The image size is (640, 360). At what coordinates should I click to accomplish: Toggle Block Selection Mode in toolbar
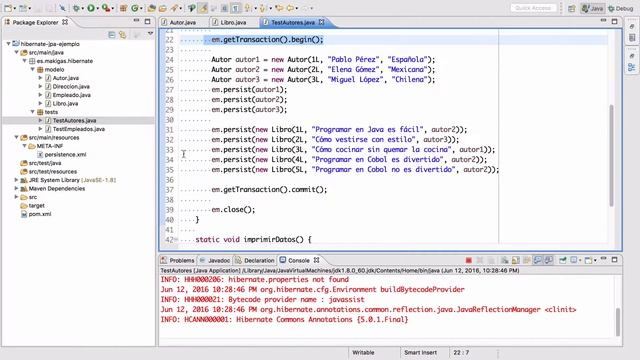(x=224, y=8)
